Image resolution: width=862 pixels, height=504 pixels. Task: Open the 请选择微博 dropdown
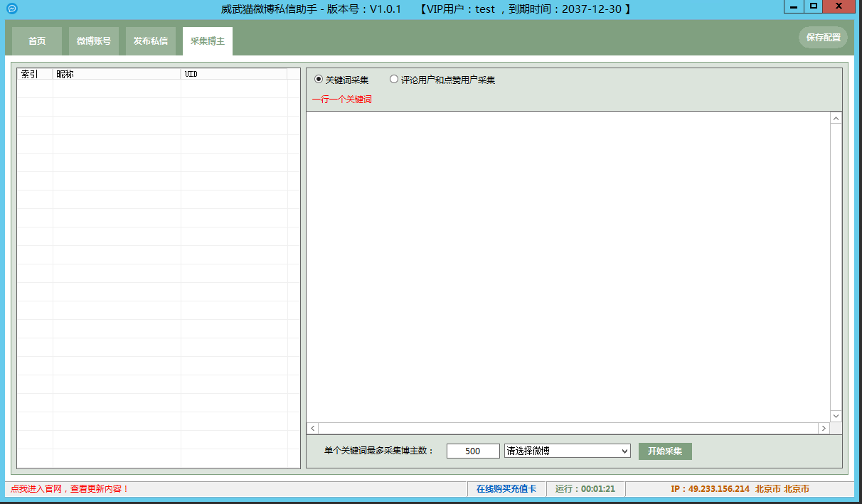click(568, 451)
